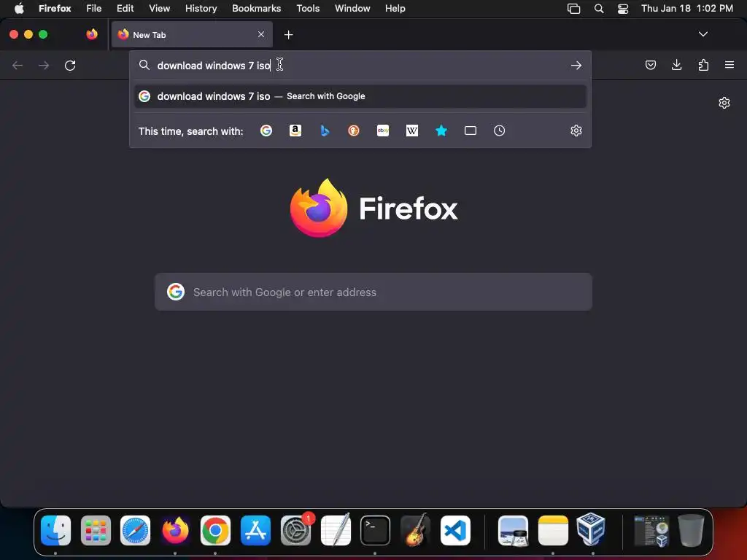Open Extensions puzzle icon

[x=703, y=65]
